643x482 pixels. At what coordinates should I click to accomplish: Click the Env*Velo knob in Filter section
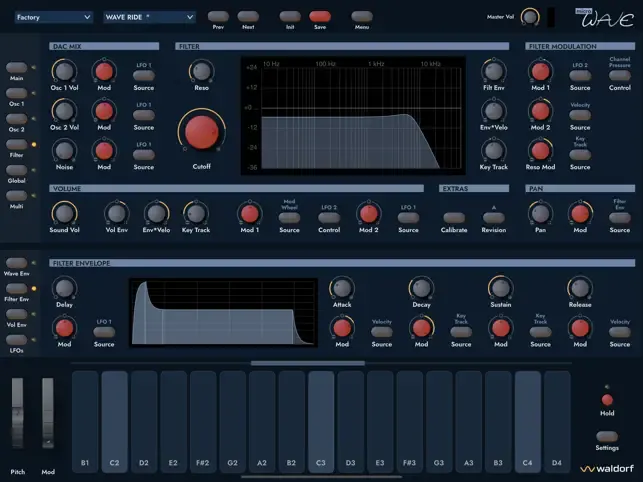click(494, 111)
